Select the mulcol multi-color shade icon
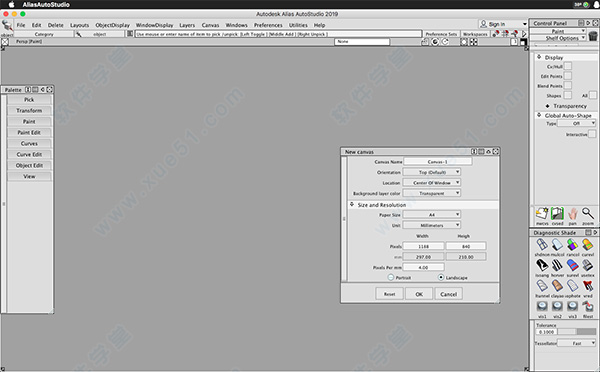This screenshot has height=372, width=600. point(557,245)
